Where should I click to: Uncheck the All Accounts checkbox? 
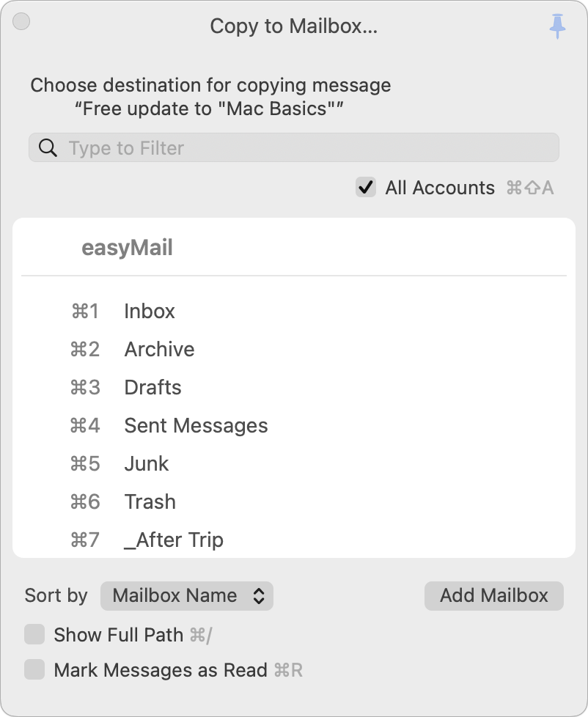[x=366, y=188]
